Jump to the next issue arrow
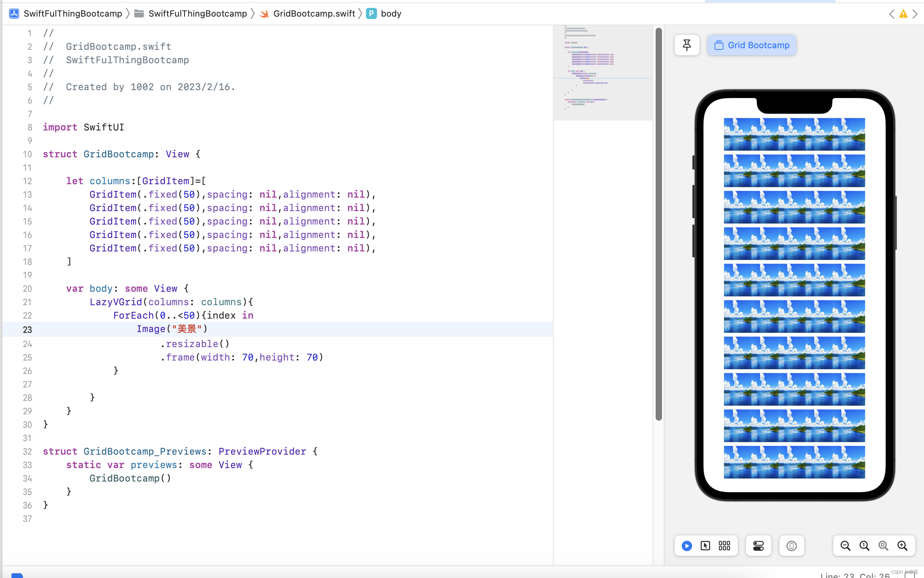Image resolution: width=924 pixels, height=578 pixels. (x=915, y=14)
